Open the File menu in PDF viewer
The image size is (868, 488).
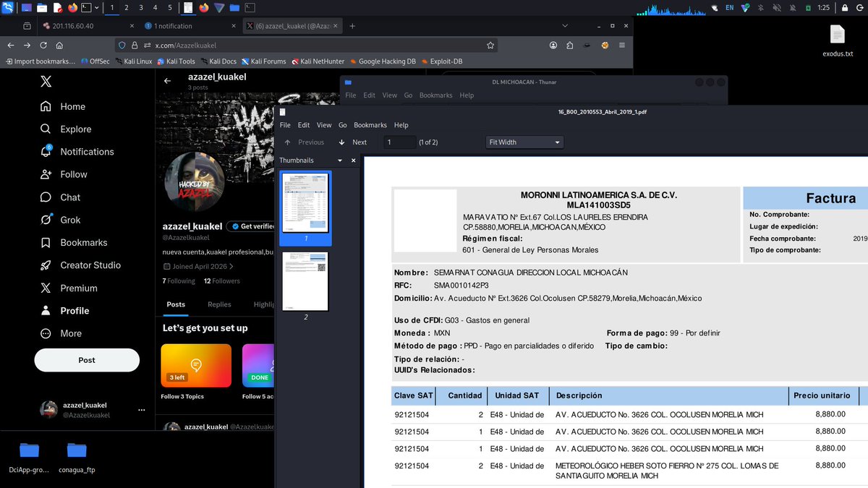(x=285, y=125)
